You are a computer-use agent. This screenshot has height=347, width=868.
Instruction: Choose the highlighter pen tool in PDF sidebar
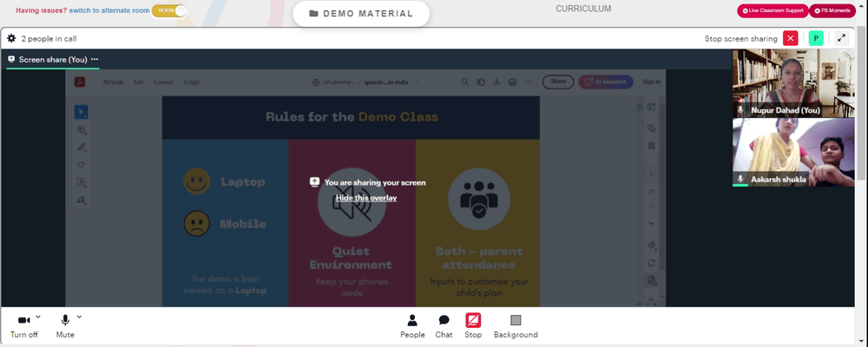pos(82,147)
